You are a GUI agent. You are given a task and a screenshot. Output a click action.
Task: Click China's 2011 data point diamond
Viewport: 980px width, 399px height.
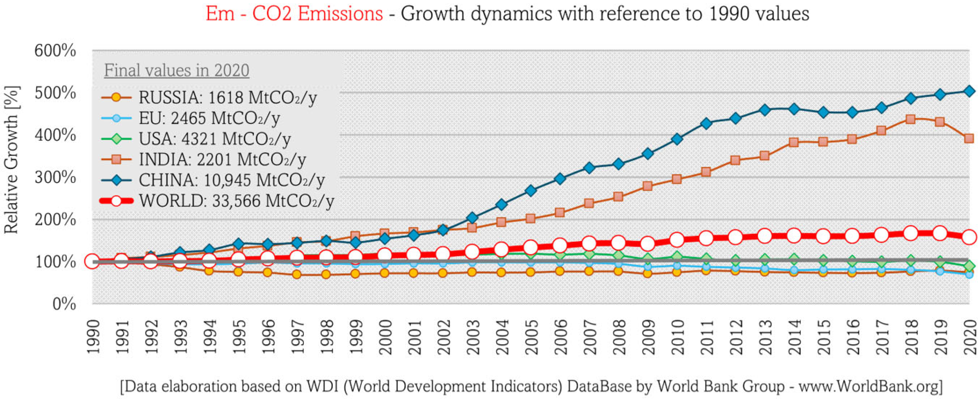click(x=706, y=123)
